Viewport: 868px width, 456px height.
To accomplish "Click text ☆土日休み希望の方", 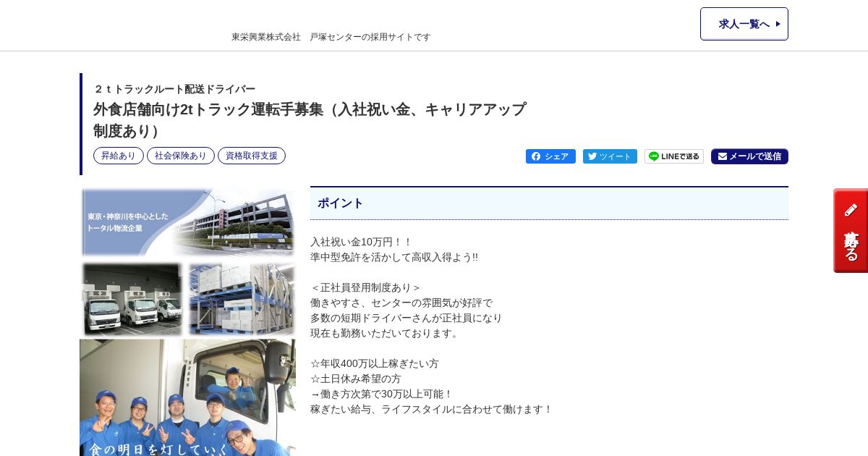I will (x=356, y=379).
